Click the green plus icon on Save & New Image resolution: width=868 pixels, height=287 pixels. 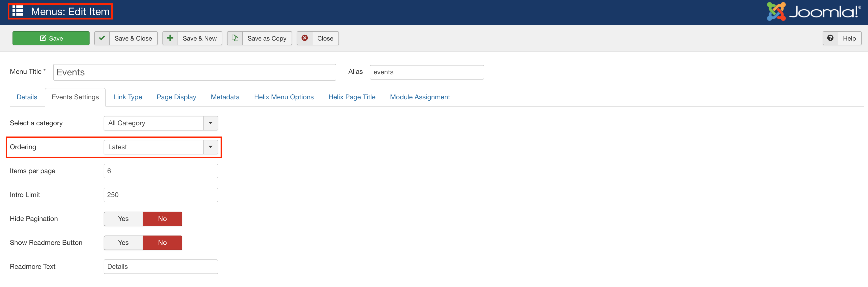click(x=170, y=38)
